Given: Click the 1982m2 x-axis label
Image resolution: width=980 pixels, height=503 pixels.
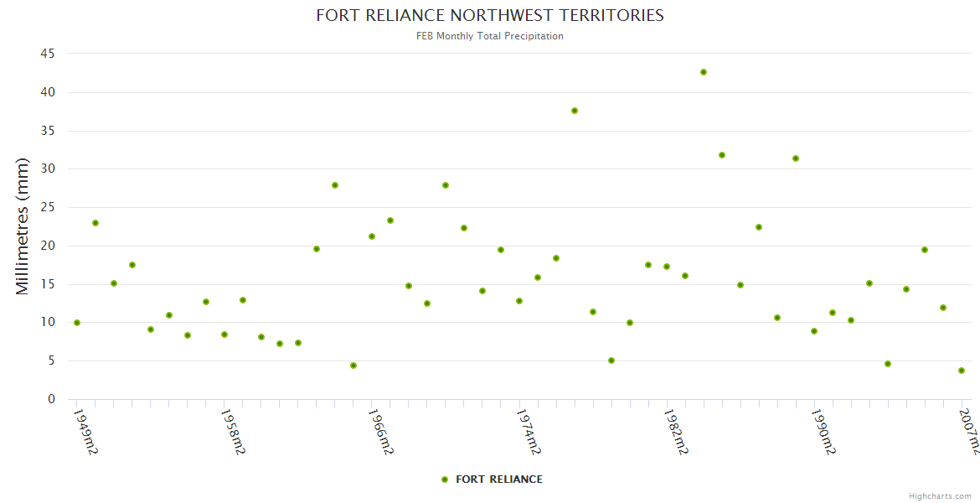Looking at the screenshot, I should pos(676,431).
